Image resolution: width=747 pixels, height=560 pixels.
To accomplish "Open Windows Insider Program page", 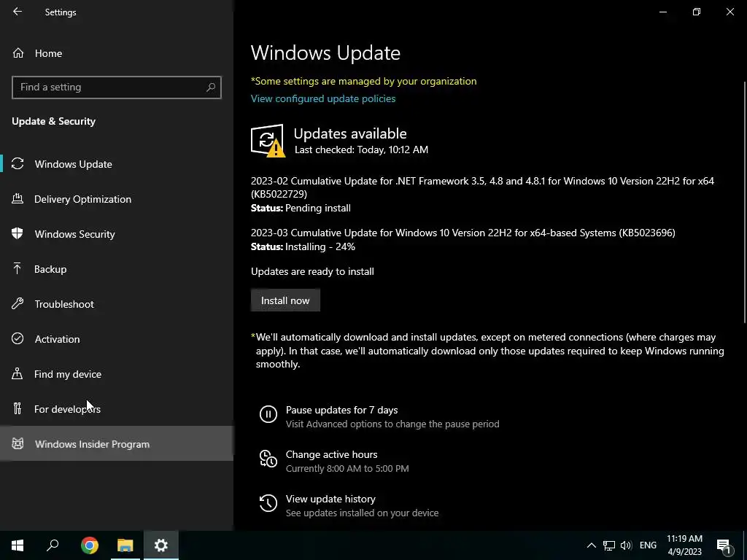I will (117, 444).
